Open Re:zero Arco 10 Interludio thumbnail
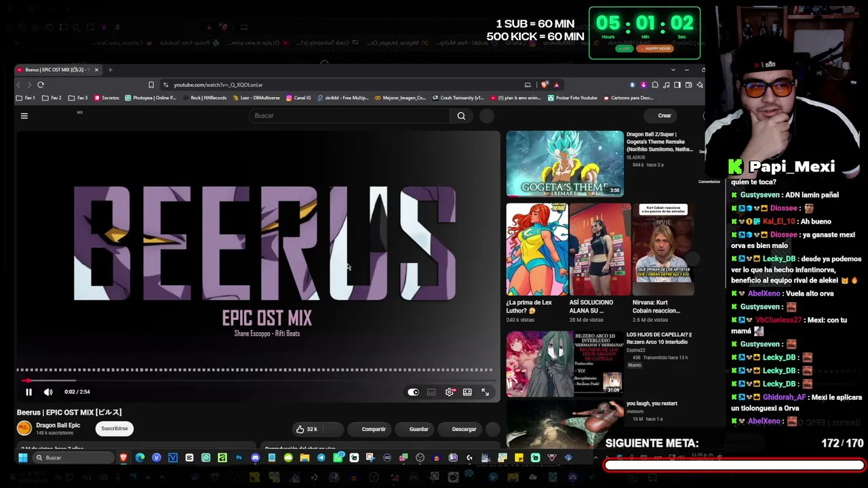 (x=564, y=364)
